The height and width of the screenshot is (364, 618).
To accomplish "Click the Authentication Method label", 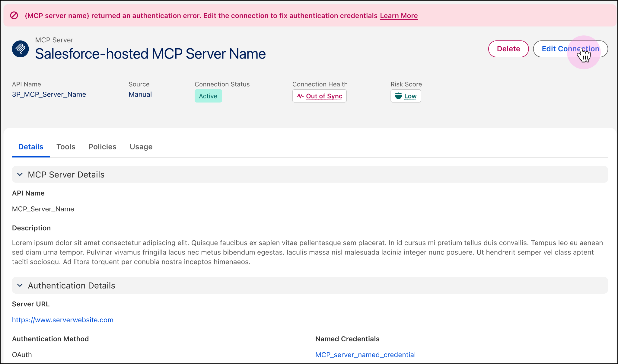I will pyautogui.click(x=50, y=339).
